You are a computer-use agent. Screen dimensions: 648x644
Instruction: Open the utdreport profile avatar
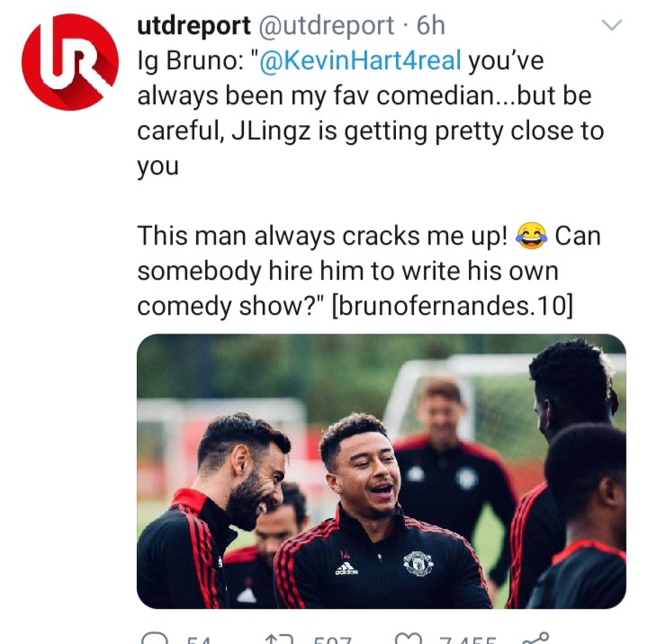(70, 62)
